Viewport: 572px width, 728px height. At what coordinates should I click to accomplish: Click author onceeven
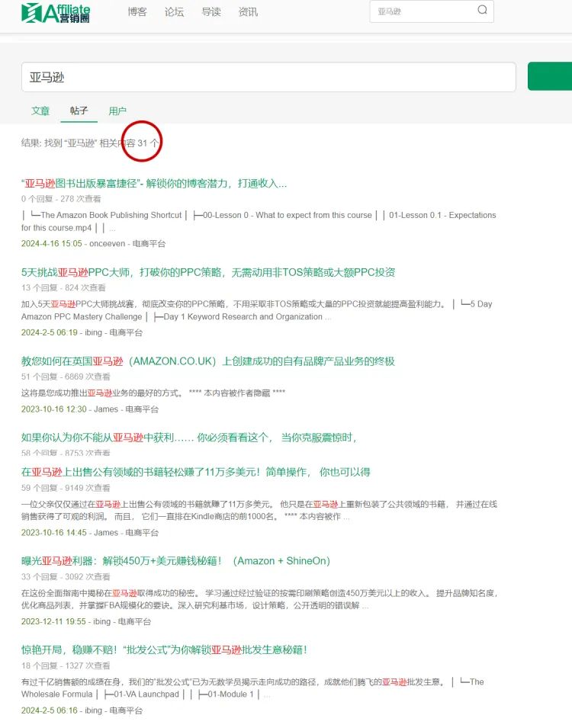(108, 244)
